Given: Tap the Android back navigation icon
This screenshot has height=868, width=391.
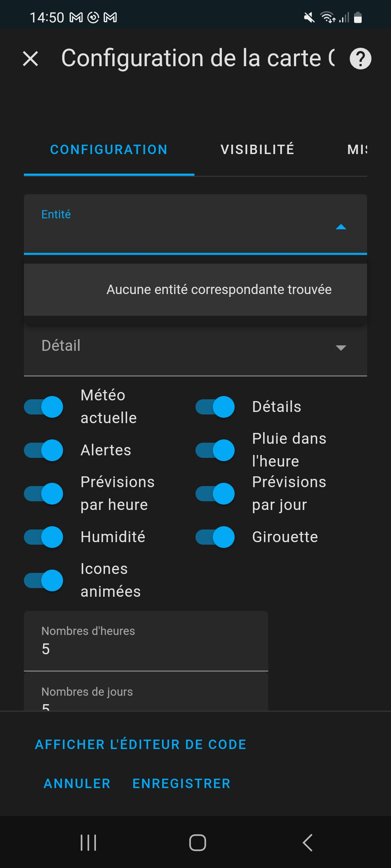Looking at the screenshot, I should tap(307, 843).
